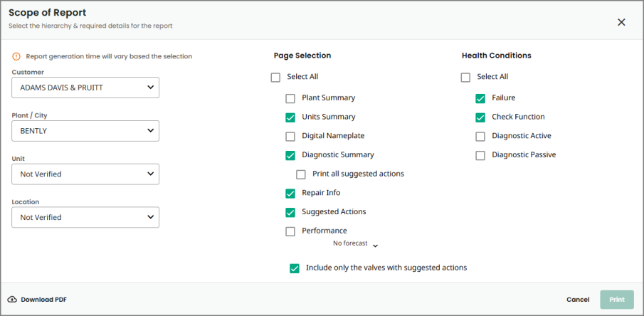Click the Print button

click(616, 300)
